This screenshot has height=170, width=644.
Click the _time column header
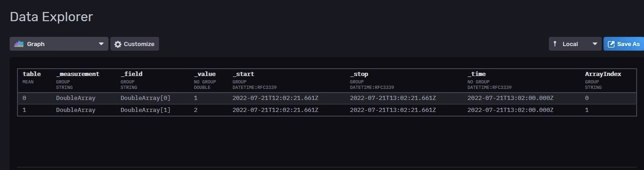477,74
